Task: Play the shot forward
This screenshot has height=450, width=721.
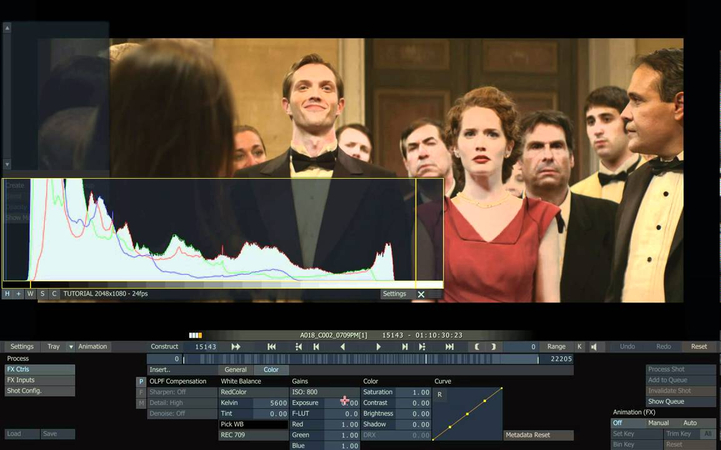Action: pos(378,347)
